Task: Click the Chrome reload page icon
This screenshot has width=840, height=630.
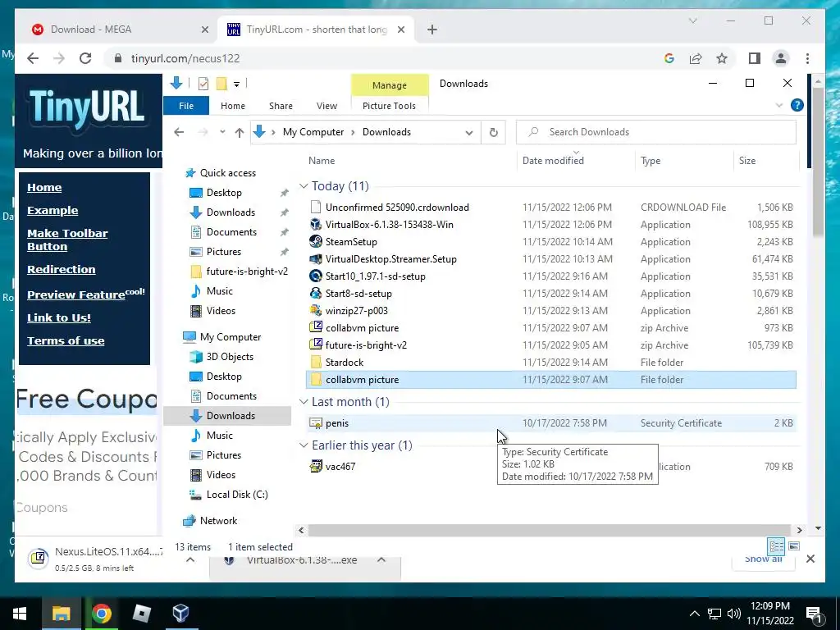Action: 85,58
